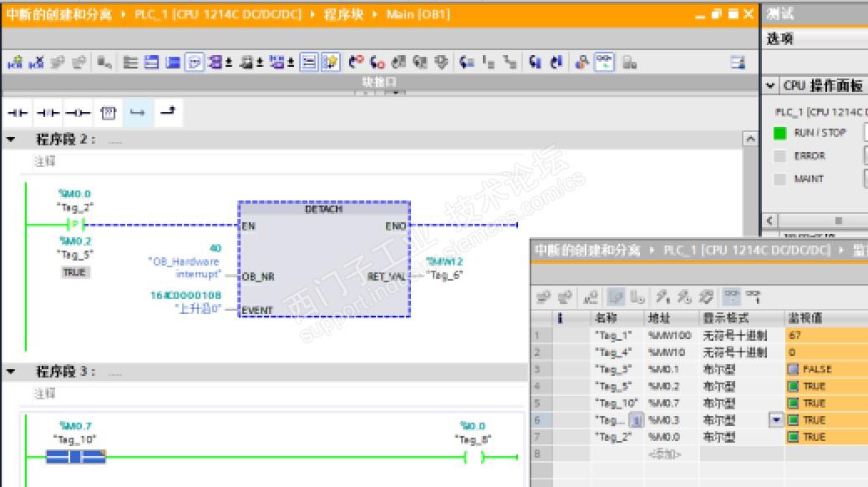868x487 pixels.
Task: Click the TRUE value under Tag_5
Action: [x=74, y=272]
